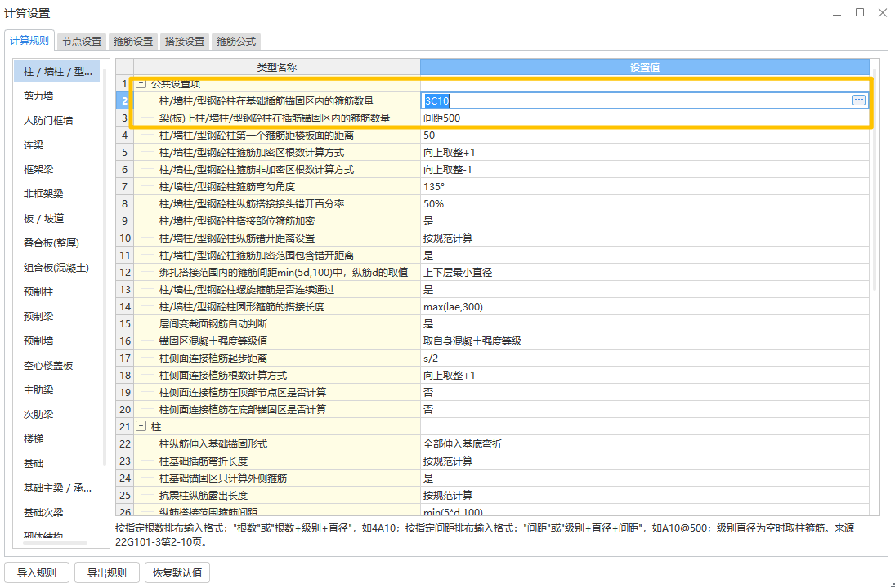Close the 计算设置 window
Viewport: 895px width, 588px height.
(883, 12)
